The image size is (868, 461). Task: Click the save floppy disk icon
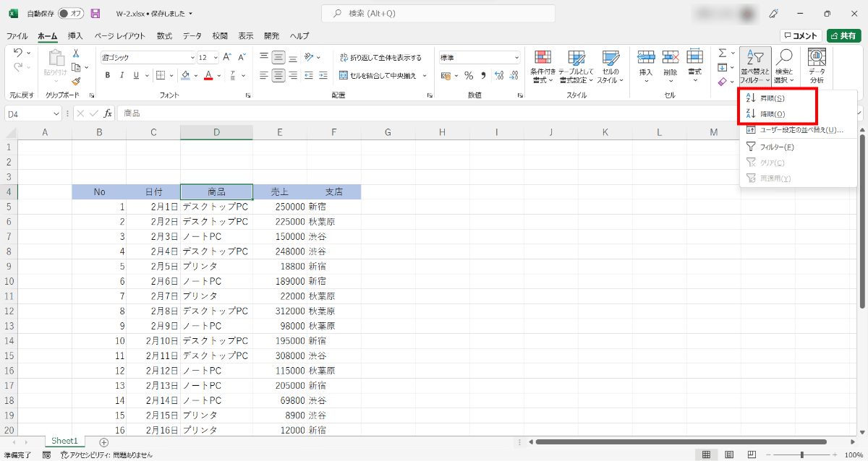click(x=95, y=14)
